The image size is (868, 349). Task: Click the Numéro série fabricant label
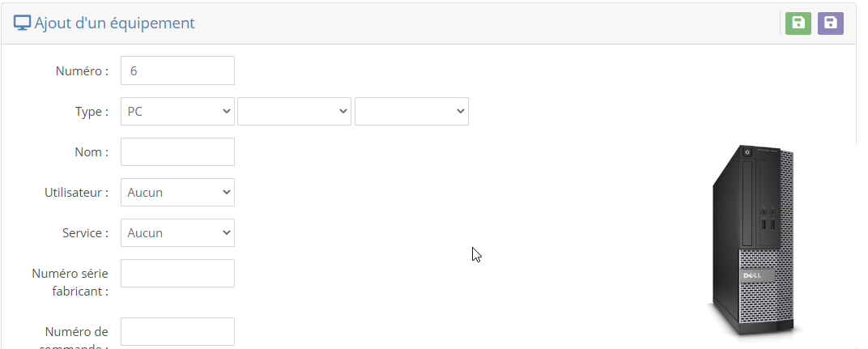[70, 283]
